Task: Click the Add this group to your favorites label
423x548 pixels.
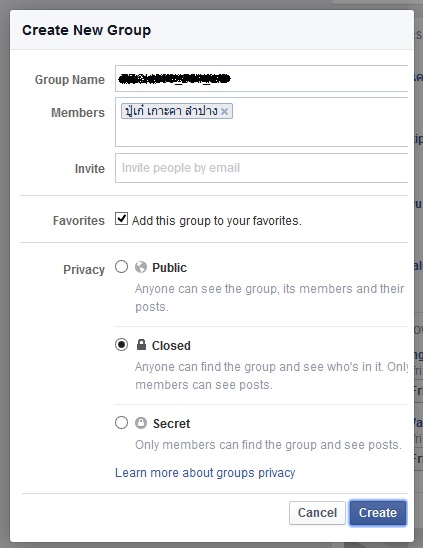Action: [x=217, y=221]
